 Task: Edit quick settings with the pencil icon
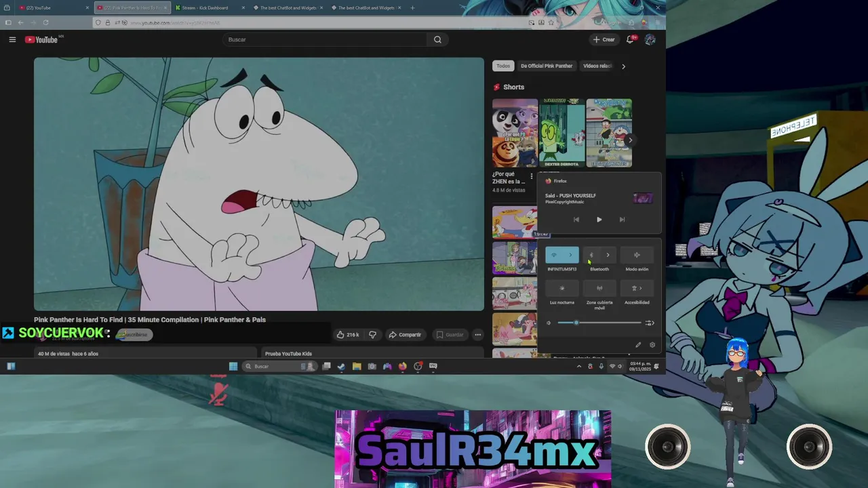(638, 345)
